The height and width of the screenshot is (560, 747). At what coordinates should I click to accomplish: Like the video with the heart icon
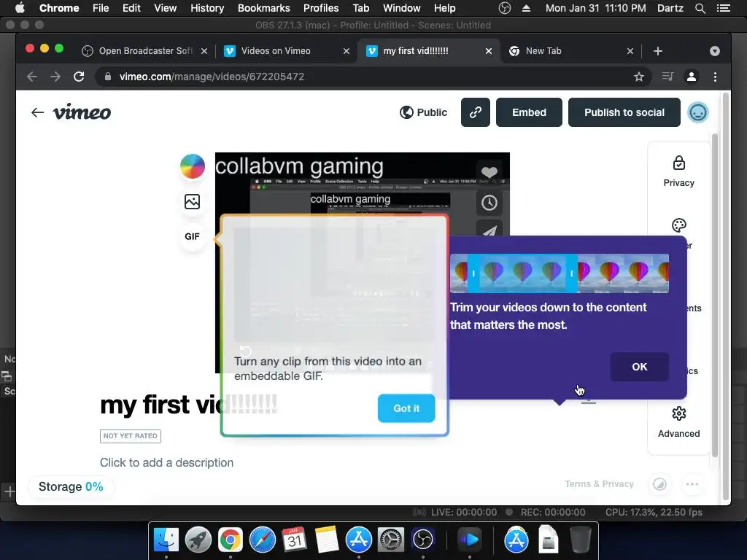point(489,172)
